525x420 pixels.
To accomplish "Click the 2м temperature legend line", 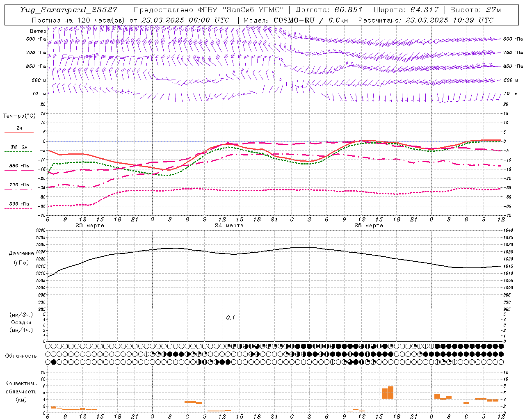I will (x=19, y=132).
